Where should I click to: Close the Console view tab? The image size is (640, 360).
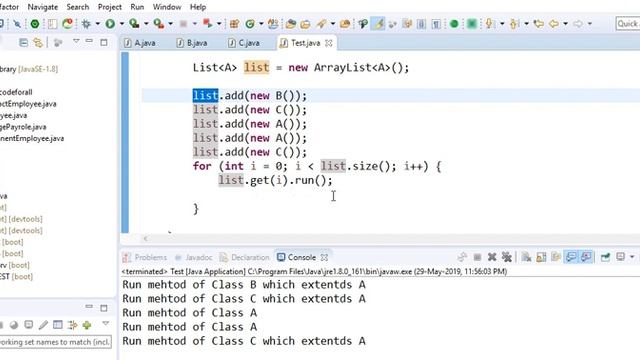[x=324, y=258]
